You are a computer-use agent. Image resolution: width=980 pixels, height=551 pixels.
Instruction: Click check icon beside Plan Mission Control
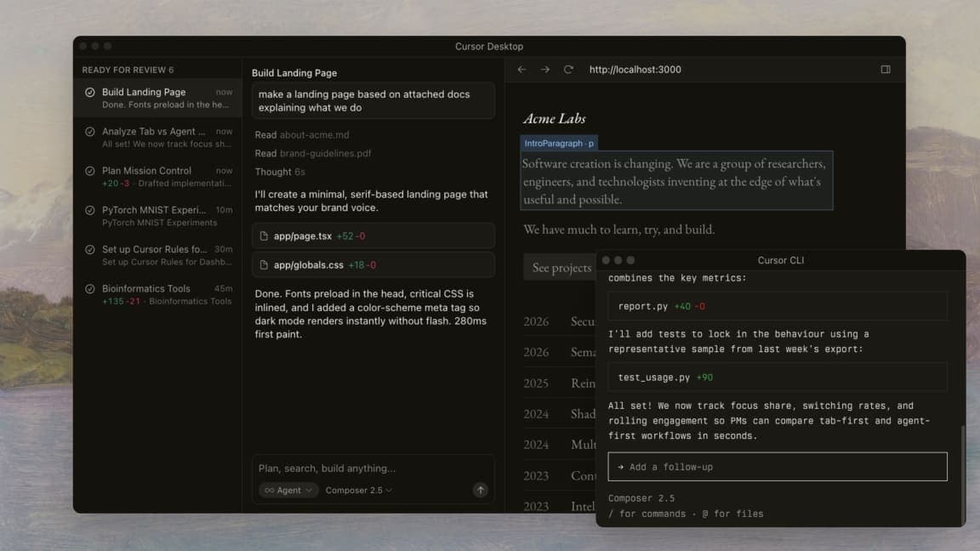pos(90,171)
